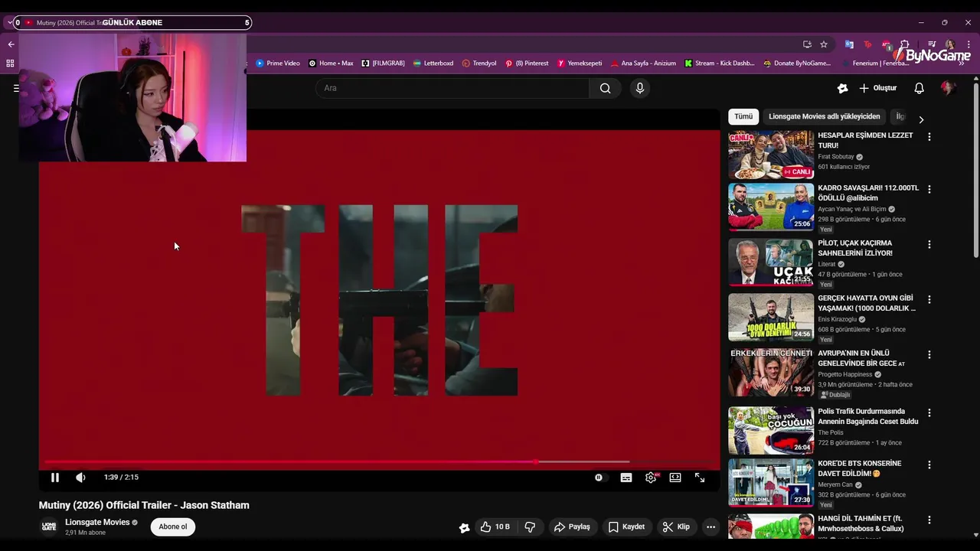Open the more actions menu under the video
Viewport: 980px width, 551px height.
pos(710,527)
